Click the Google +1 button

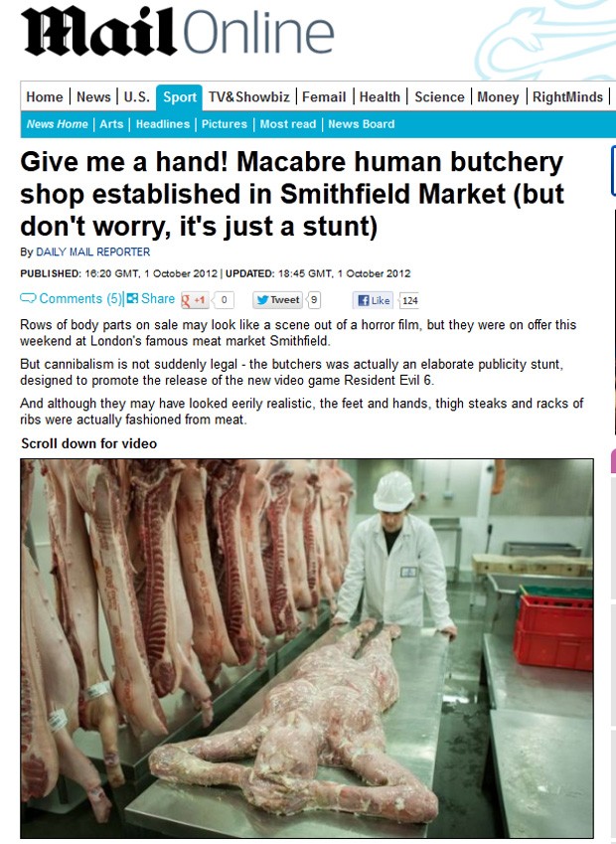pos(195,300)
